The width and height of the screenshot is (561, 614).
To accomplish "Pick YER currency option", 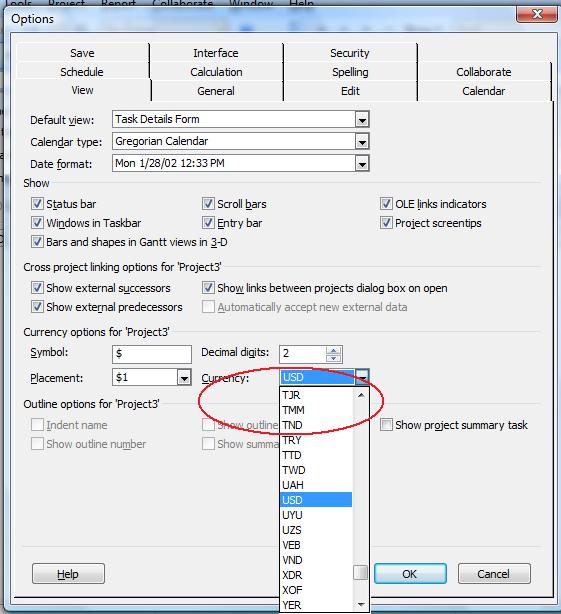I will click(316, 605).
